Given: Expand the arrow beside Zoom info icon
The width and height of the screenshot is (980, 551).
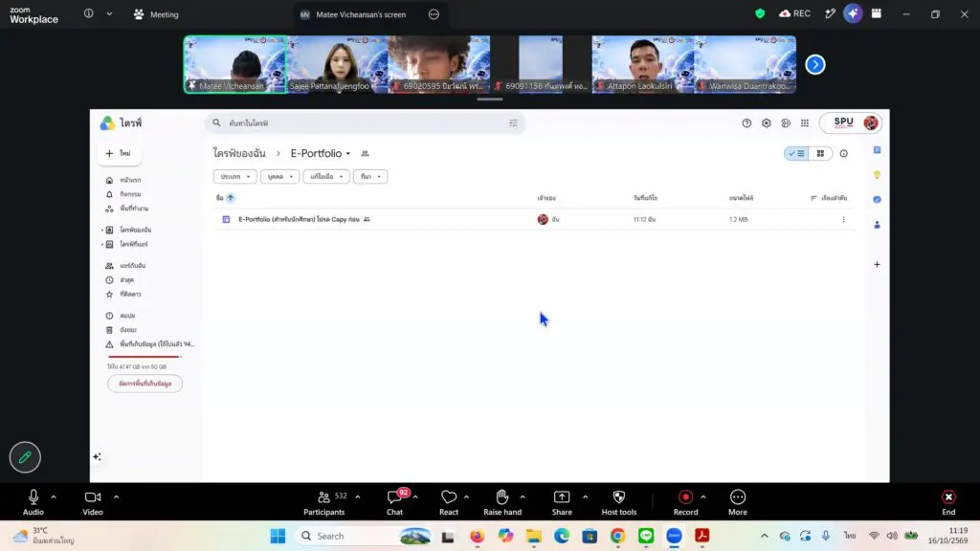Looking at the screenshot, I should coord(109,13).
